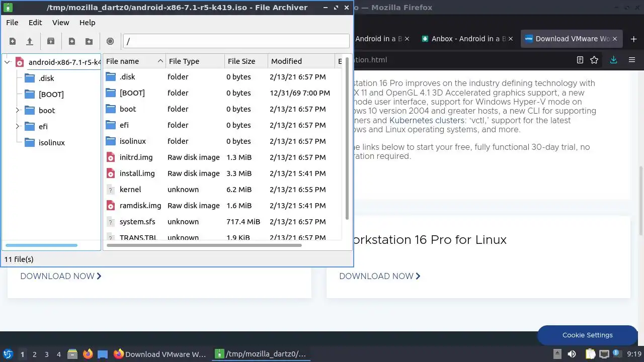Select isolinux folder in tree
The height and width of the screenshot is (362, 644).
(x=51, y=142)
